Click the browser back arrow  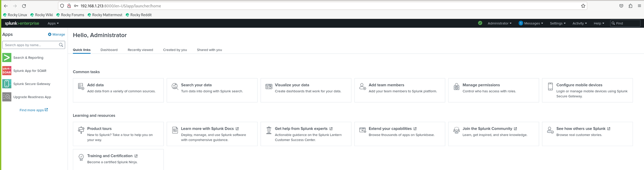pos(6,6)
